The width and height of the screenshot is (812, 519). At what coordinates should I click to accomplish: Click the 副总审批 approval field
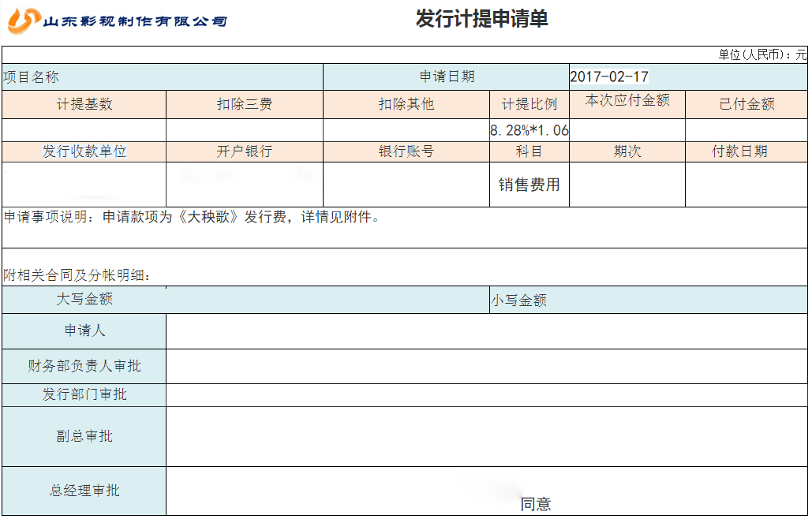click(487, 436)
